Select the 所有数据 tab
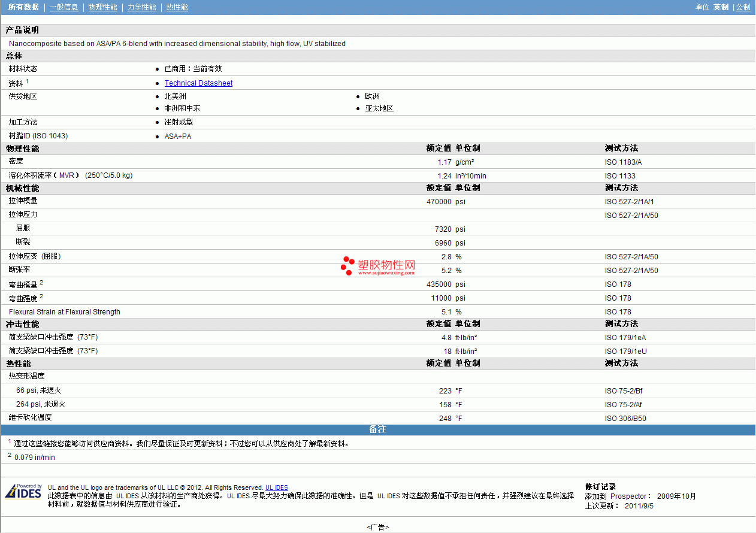 tap(23, 7)
